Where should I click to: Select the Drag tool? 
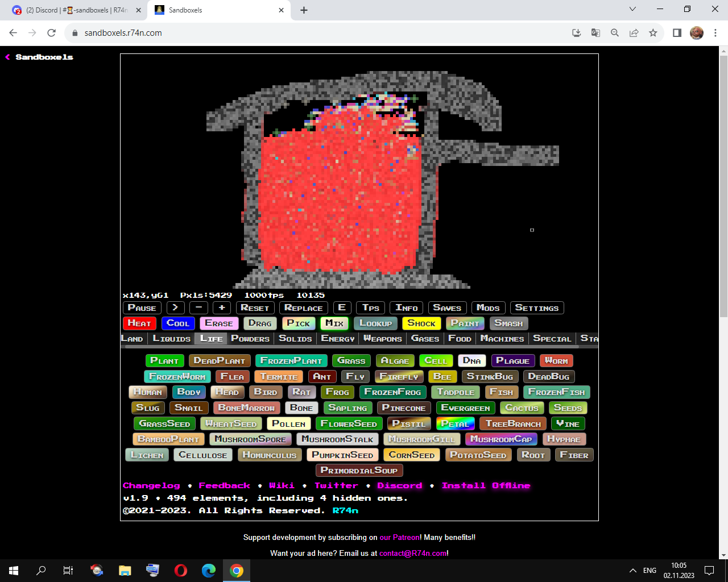[x=260, y=323]
